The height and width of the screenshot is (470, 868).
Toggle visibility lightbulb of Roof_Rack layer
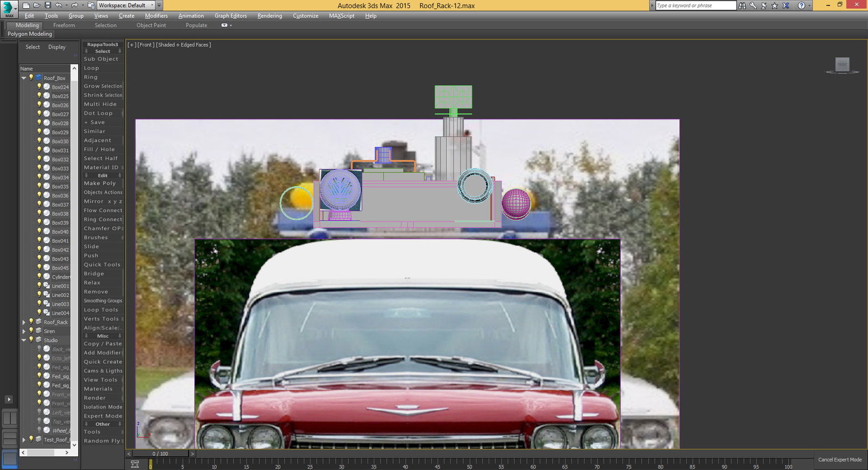31,322
